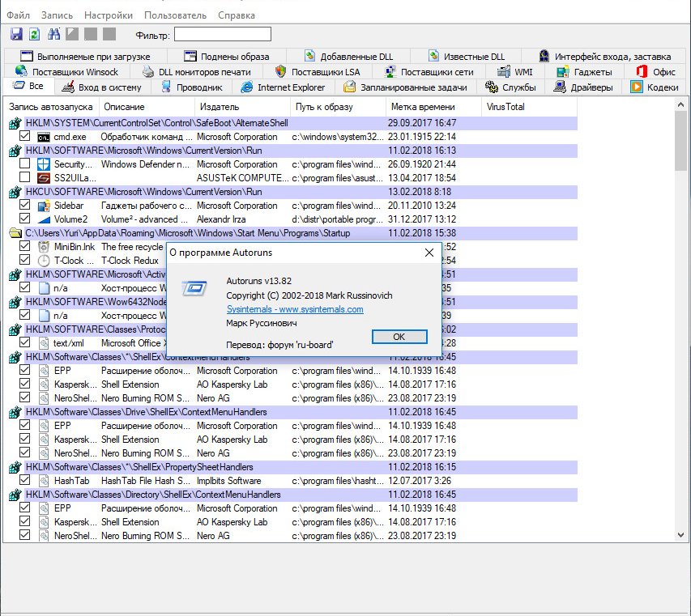Click the VirusTotal column header
Image resolution: width=691 pixels, height=616 pixels.
(x=529, y=107)
